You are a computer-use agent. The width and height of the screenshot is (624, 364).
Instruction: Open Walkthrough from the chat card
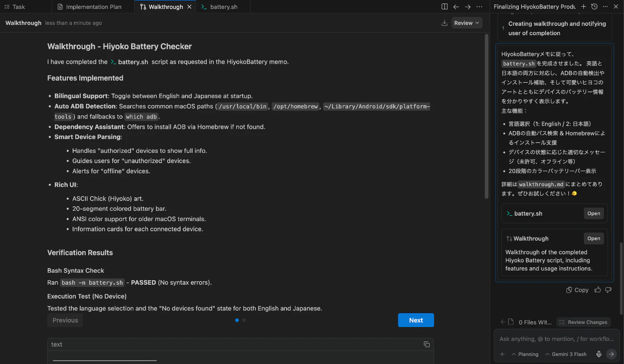tap(594, 238)
